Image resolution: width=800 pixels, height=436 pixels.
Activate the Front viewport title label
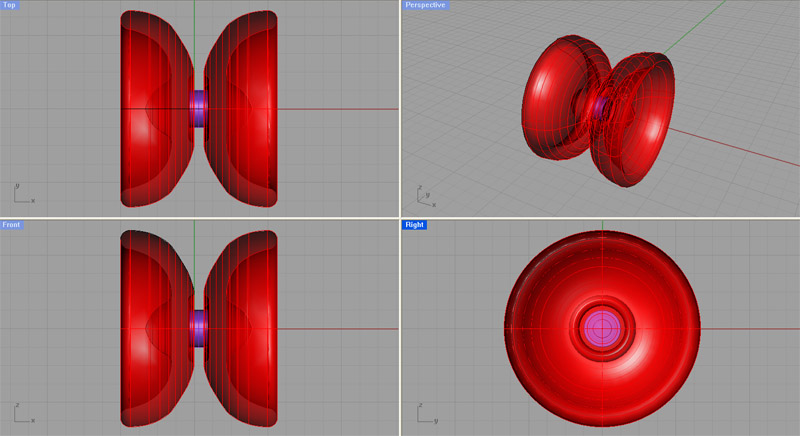[11, 225]
